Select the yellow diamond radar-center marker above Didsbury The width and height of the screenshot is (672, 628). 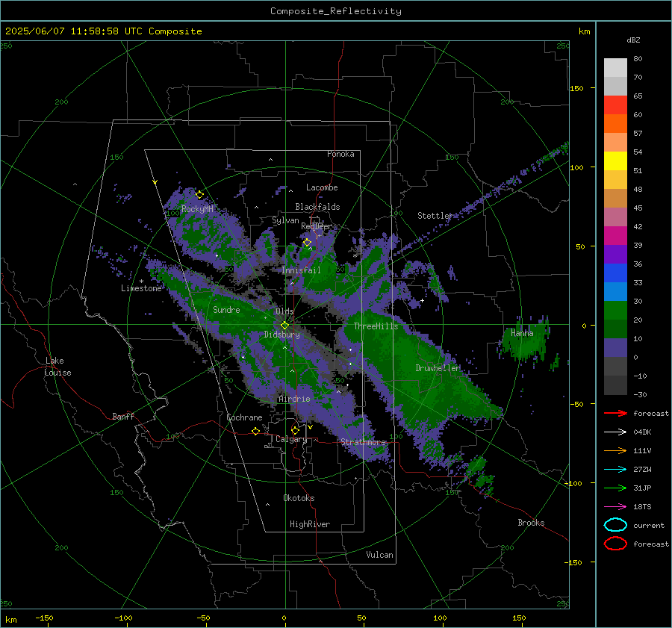click(x=285, y=326)
